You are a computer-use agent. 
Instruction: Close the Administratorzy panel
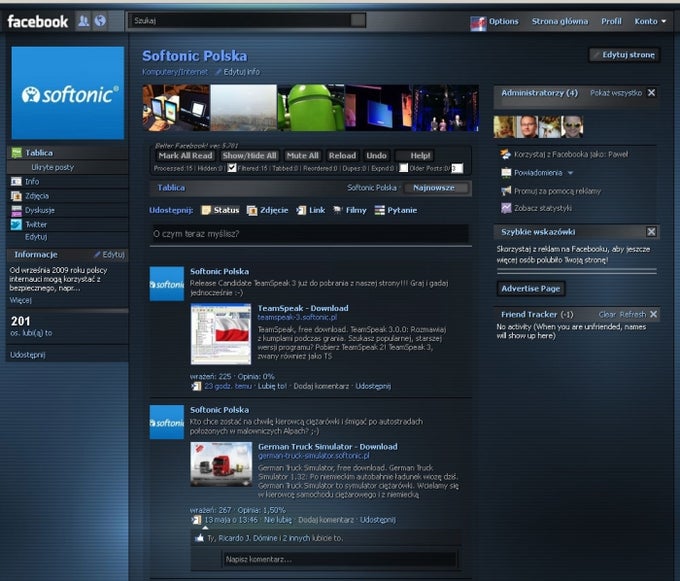click(651, 93)
